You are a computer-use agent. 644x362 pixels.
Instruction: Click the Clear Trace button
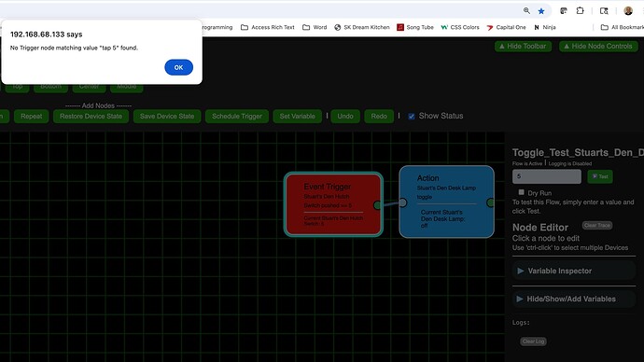[x=597, y=226]
